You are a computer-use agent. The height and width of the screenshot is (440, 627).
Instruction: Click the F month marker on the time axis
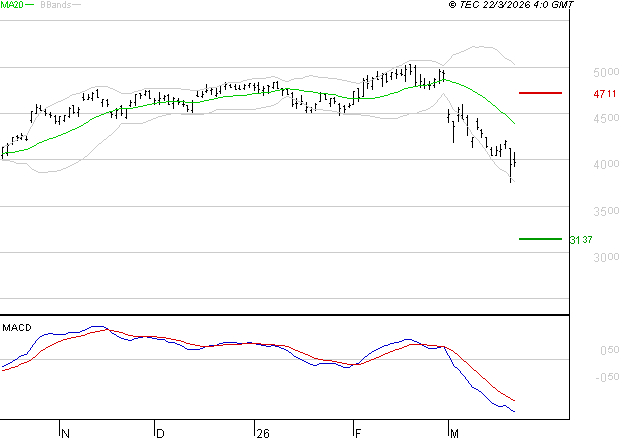(358, 434)
